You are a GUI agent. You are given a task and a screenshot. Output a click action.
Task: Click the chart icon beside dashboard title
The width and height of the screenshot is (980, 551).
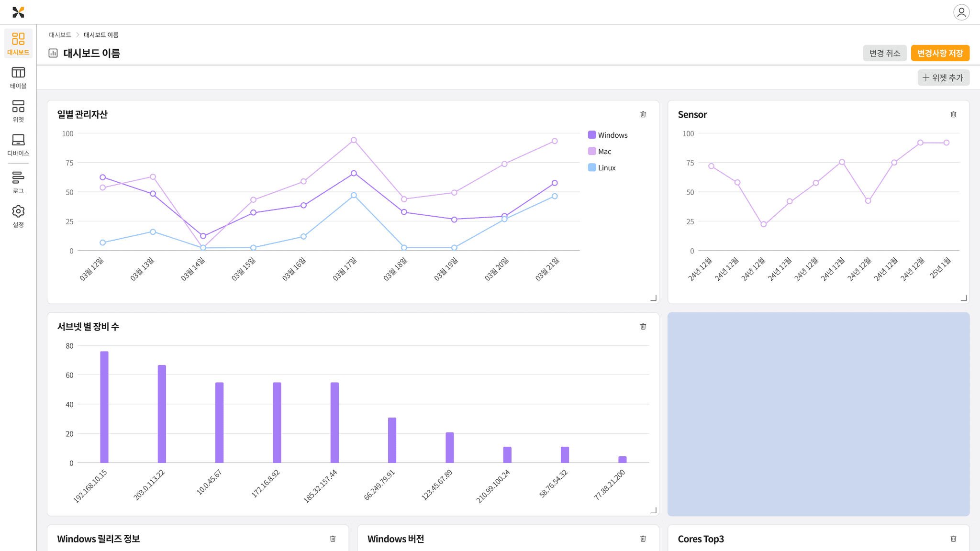[x=53, y=53]
